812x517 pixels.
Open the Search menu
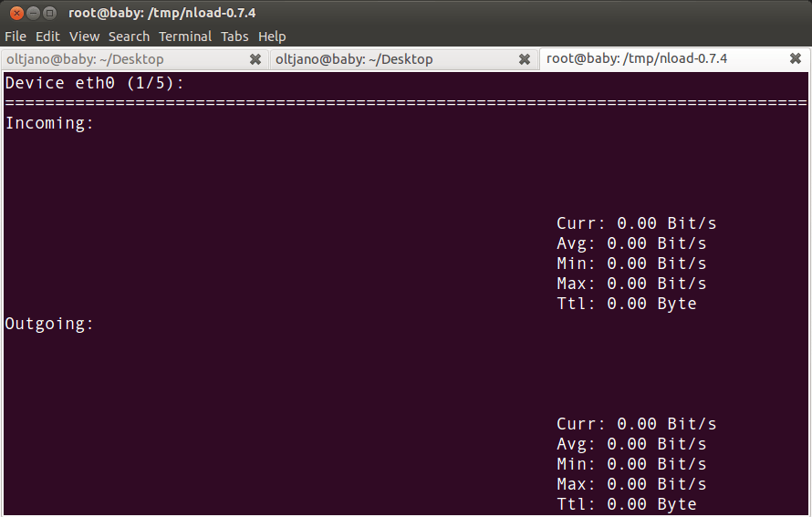pos(129,36)
